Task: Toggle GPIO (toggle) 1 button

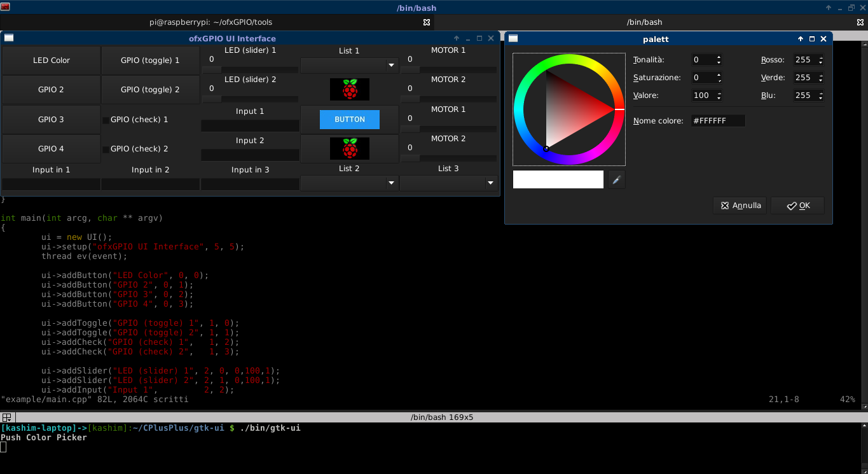Action: (x=150, y=60)
